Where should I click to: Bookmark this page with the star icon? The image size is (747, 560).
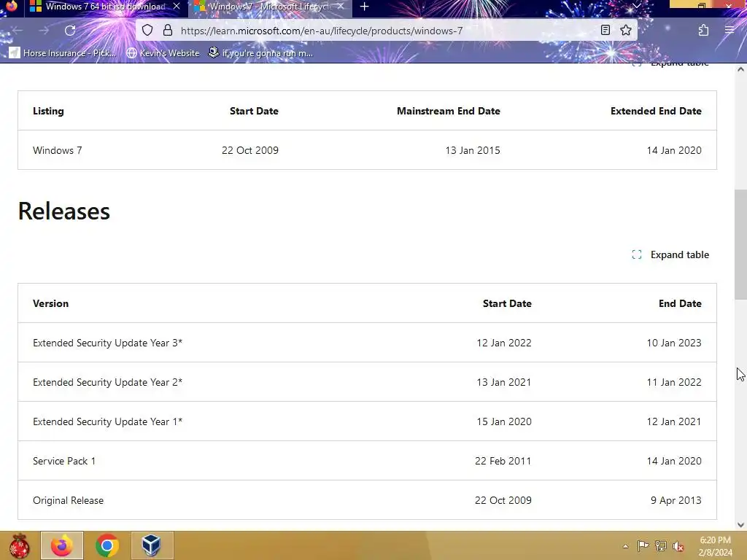tap(626, 31)
